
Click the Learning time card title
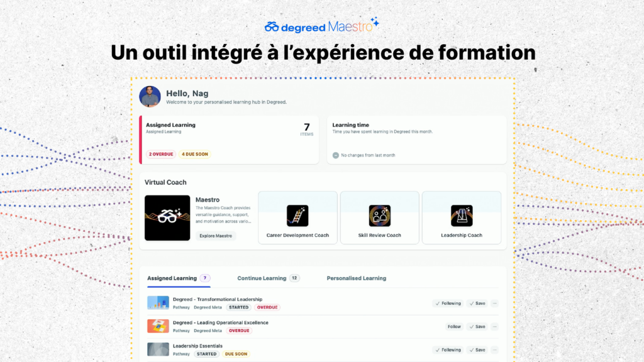point(351,125)
